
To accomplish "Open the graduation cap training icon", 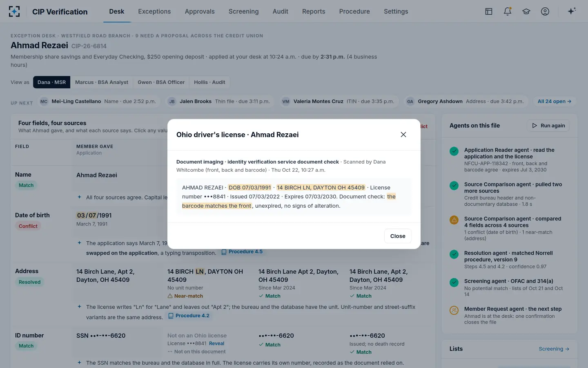I will (x=526, y=11).
